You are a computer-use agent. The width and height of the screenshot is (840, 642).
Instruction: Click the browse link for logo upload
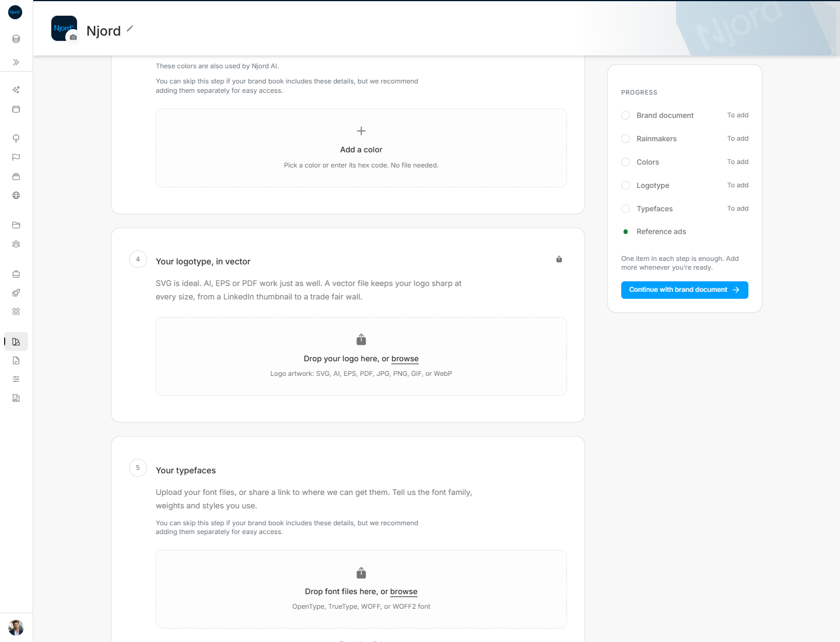405,359
